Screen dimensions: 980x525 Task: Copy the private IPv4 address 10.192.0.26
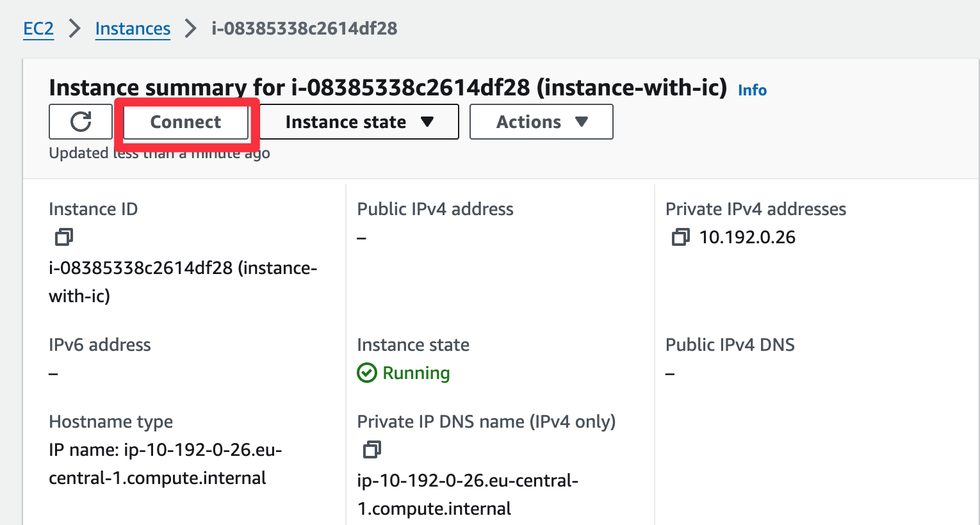point(680,237)
